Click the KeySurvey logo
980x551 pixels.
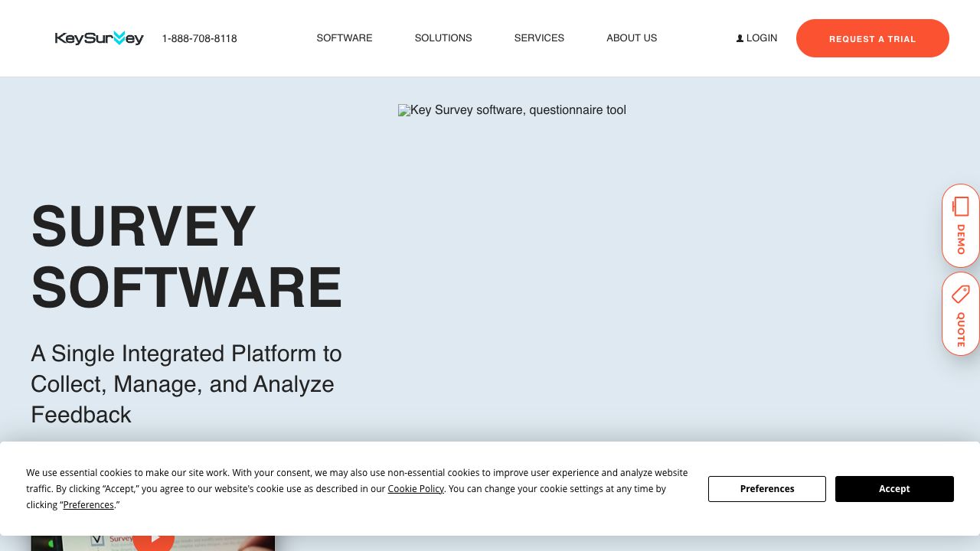click(99, 38)
